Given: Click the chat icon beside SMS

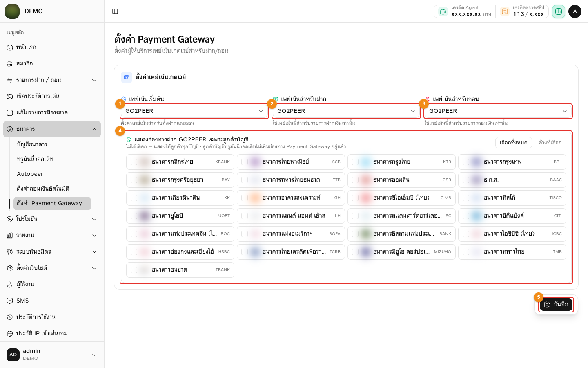Looking at the screenshot, I should click(10, 301).
